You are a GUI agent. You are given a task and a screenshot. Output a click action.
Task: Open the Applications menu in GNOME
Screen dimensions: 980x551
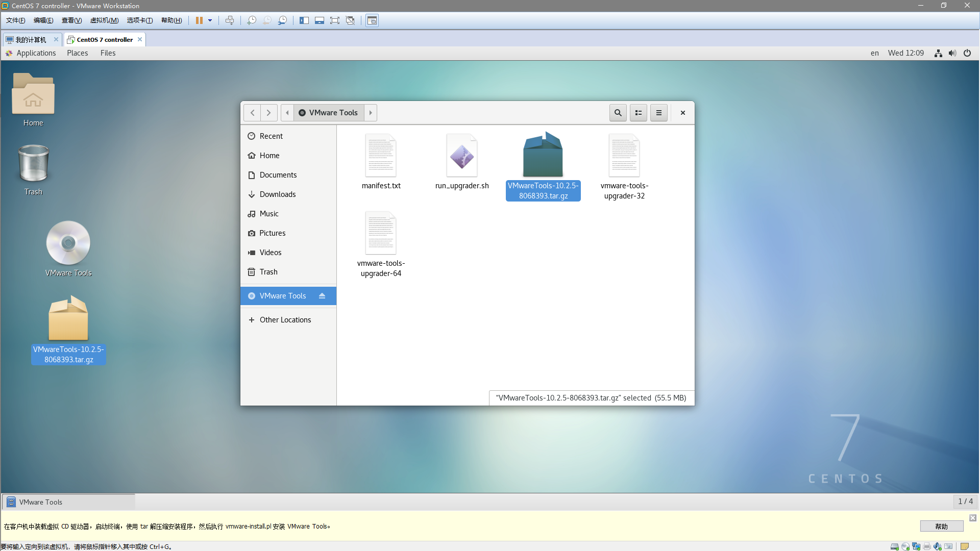(x=36, y=53)
